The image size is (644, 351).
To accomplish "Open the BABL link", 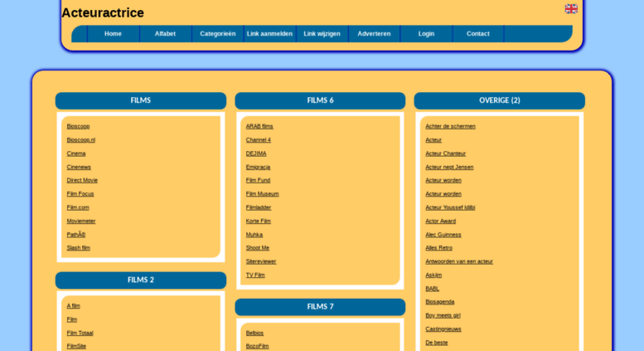I will pos(432,288).
